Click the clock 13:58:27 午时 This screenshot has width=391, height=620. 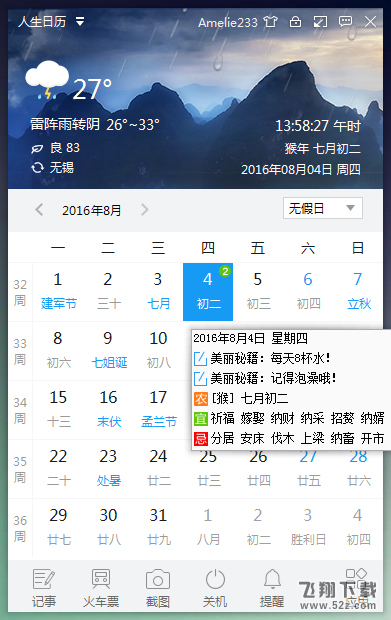coord(318,126)
